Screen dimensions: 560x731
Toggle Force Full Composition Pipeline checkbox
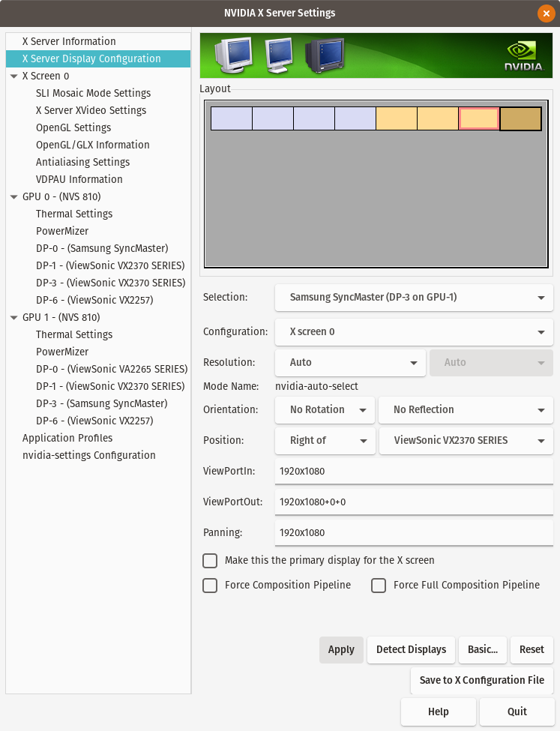point(379,585)
